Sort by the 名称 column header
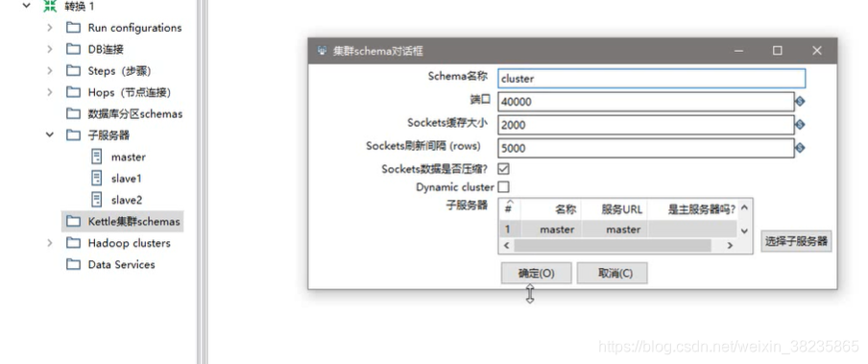The width and height of the screenshot is (868, 364). coord(551,209)
